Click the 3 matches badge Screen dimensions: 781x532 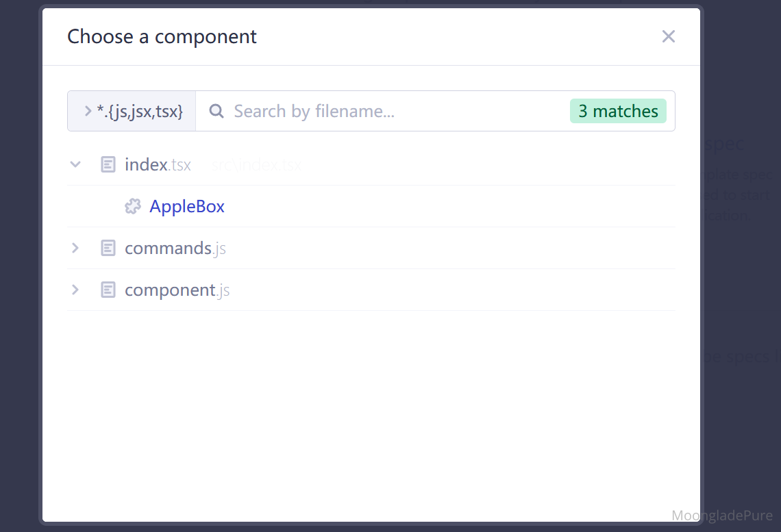(x=618, y=111)
